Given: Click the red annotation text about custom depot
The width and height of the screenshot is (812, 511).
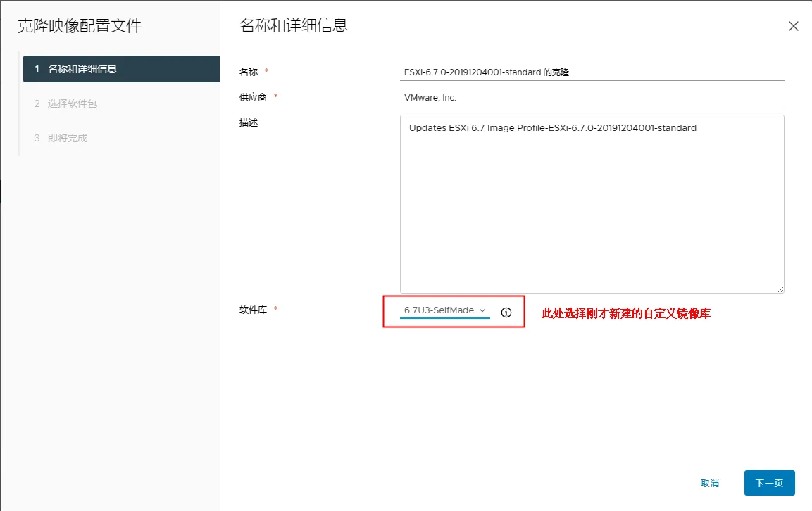Looking at the screenshot, I should click(x=625, y=314).
